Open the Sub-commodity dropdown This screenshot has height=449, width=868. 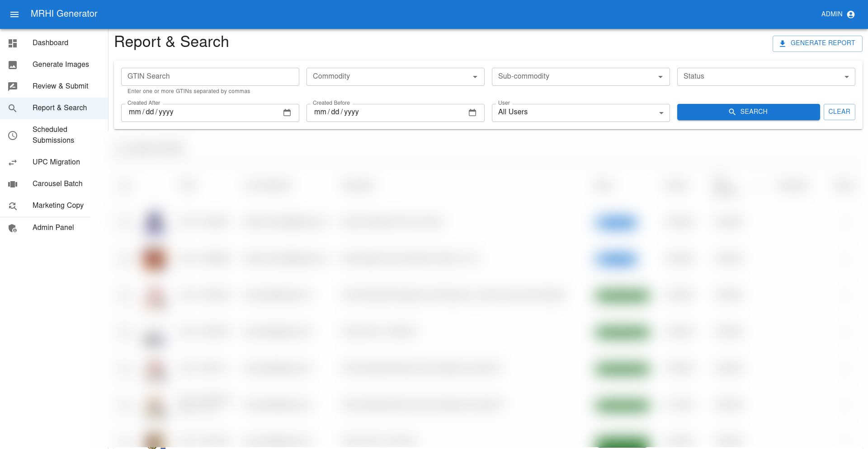coord(661,76)
